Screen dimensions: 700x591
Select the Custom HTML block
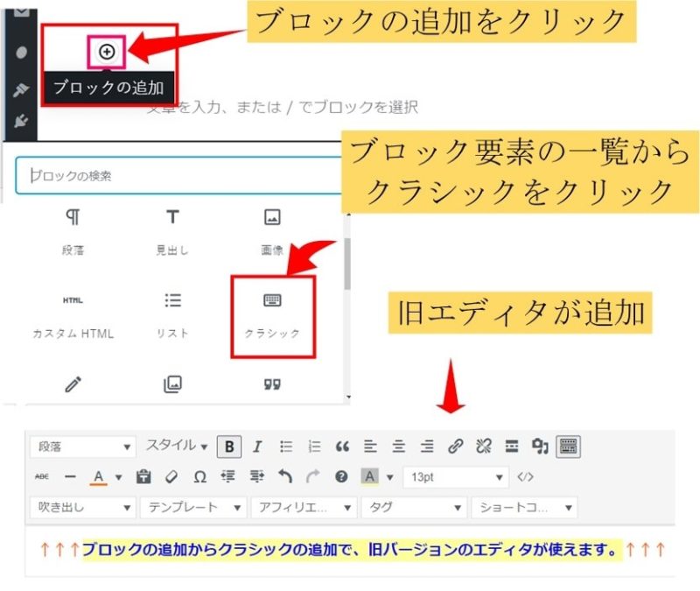[73, 316]
